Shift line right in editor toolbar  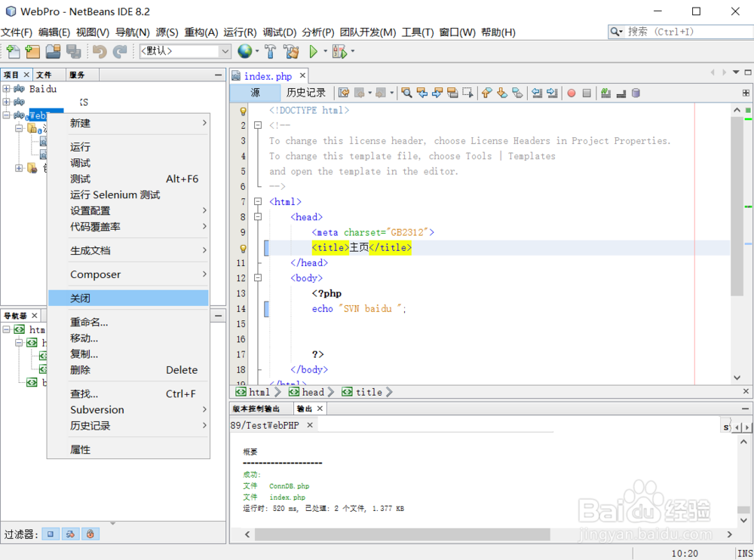[x=553, y=93]
